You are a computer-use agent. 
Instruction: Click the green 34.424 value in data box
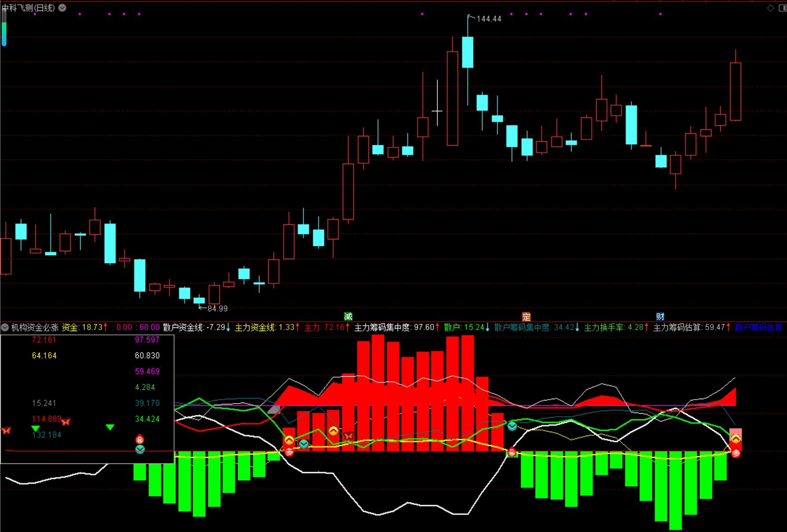point(147,418)
